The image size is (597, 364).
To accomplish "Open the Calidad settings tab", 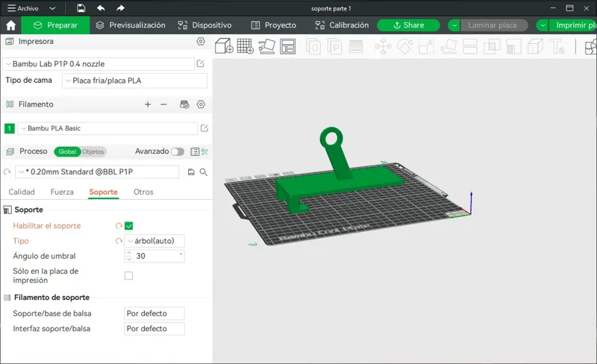I will click(x=22, y=192).
